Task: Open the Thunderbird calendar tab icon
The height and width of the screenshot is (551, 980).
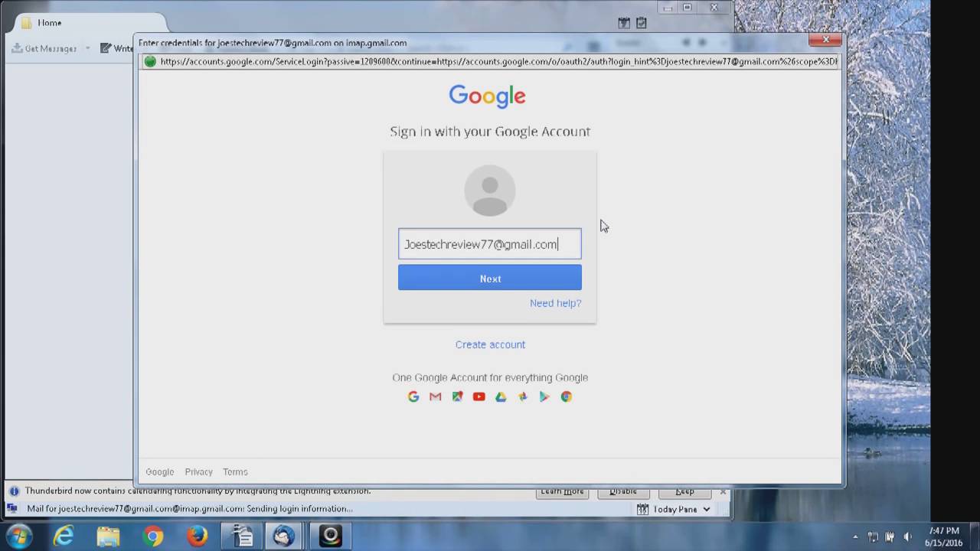Action: coord(624,24)
